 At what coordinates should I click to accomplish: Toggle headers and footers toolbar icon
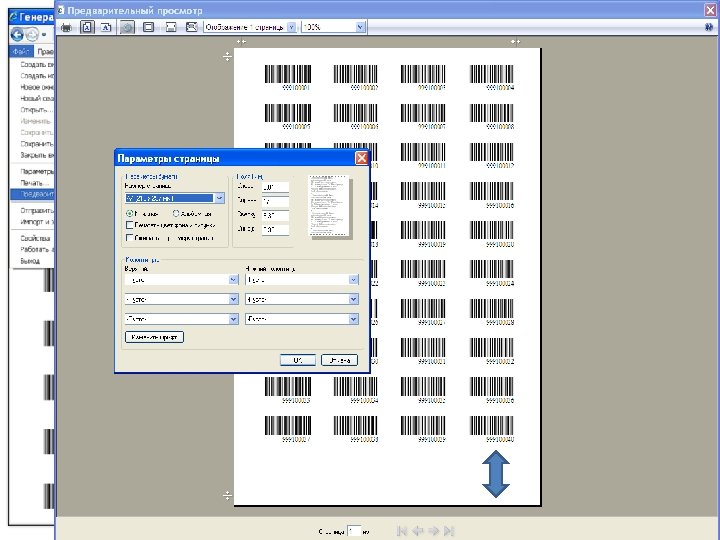tap(148, 28)
